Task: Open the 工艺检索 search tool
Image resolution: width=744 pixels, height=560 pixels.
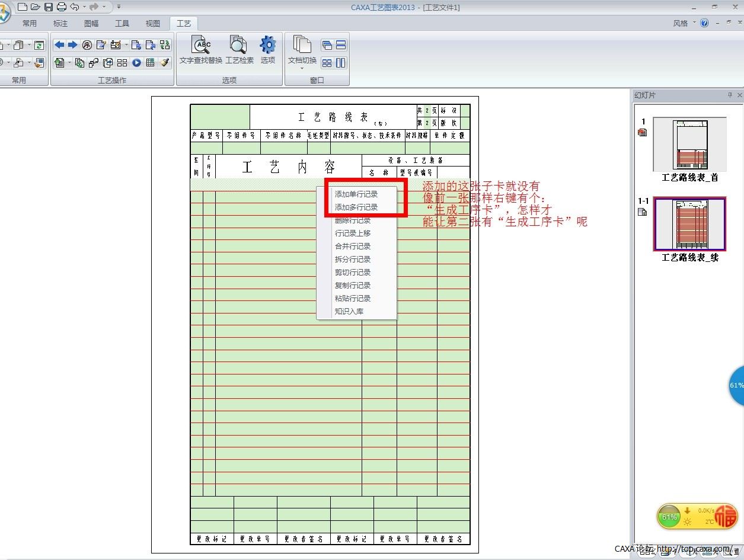Action: [239, 50]
